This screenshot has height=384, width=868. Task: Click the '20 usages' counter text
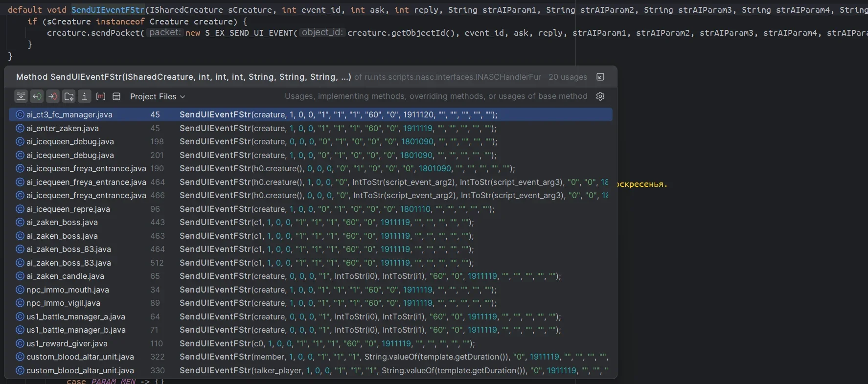click(568, 77)
